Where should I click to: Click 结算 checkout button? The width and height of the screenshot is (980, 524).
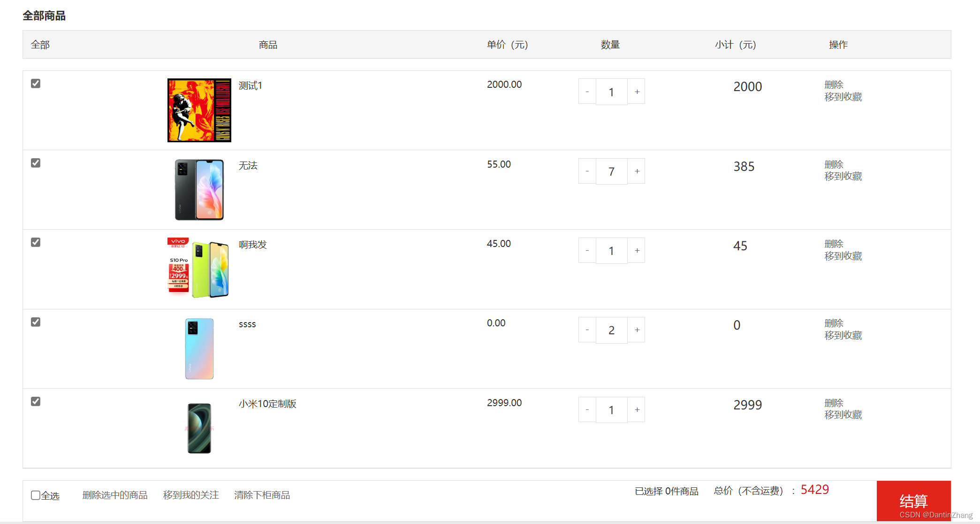(x=913, y=501)
